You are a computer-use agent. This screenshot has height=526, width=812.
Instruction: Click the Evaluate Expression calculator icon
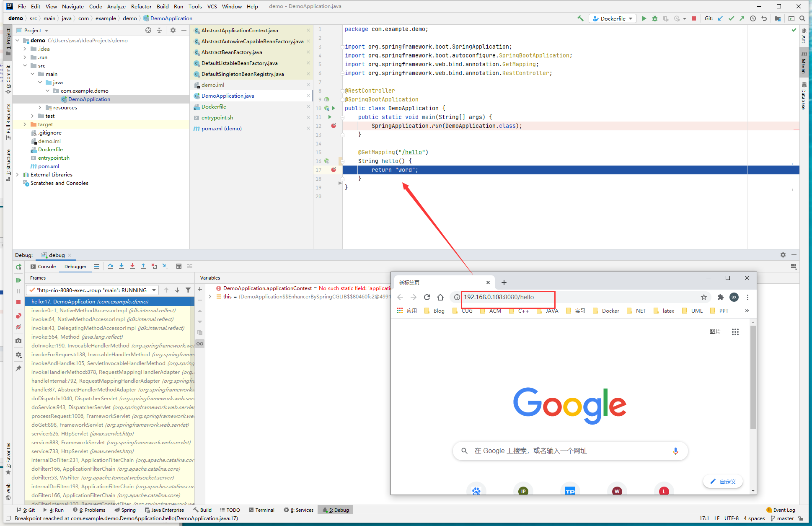(179, 266)
